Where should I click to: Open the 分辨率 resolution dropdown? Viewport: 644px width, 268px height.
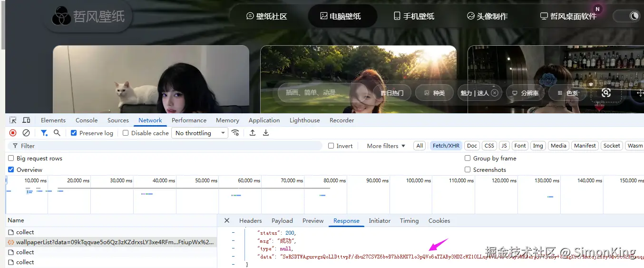pyautogui.click(x=525, y=93)
